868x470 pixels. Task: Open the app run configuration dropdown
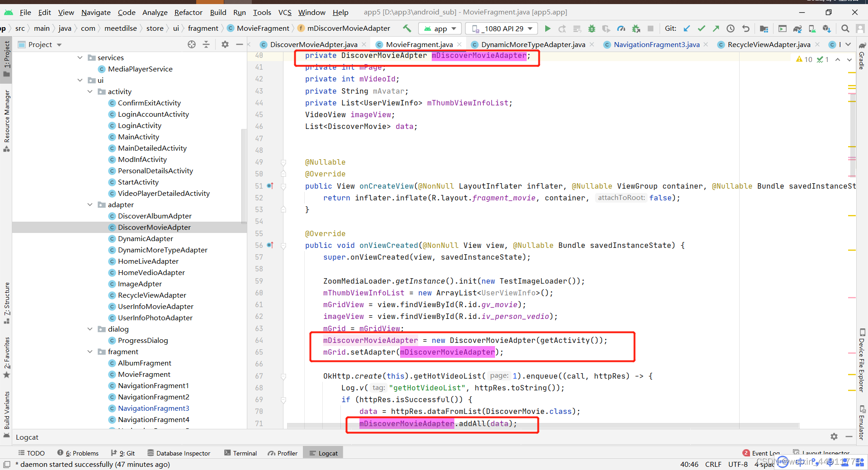click(440, 28)
